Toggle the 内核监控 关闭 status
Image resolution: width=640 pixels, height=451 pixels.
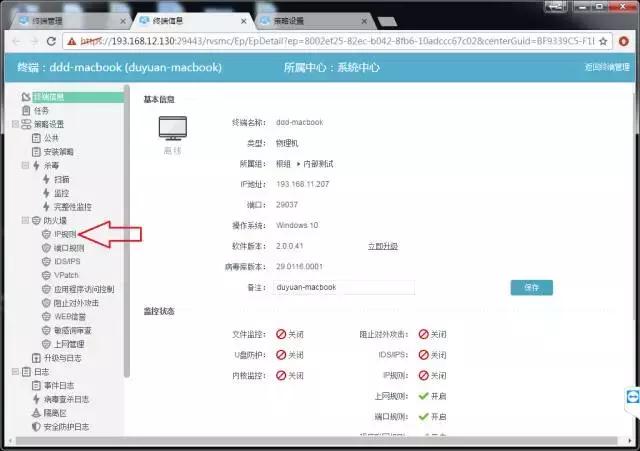pos(289,375)
